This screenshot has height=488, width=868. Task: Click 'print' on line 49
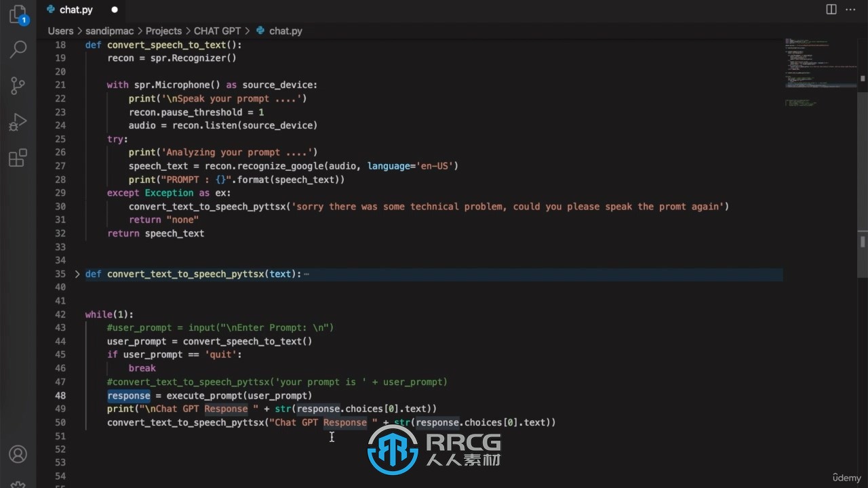(121, 409)
